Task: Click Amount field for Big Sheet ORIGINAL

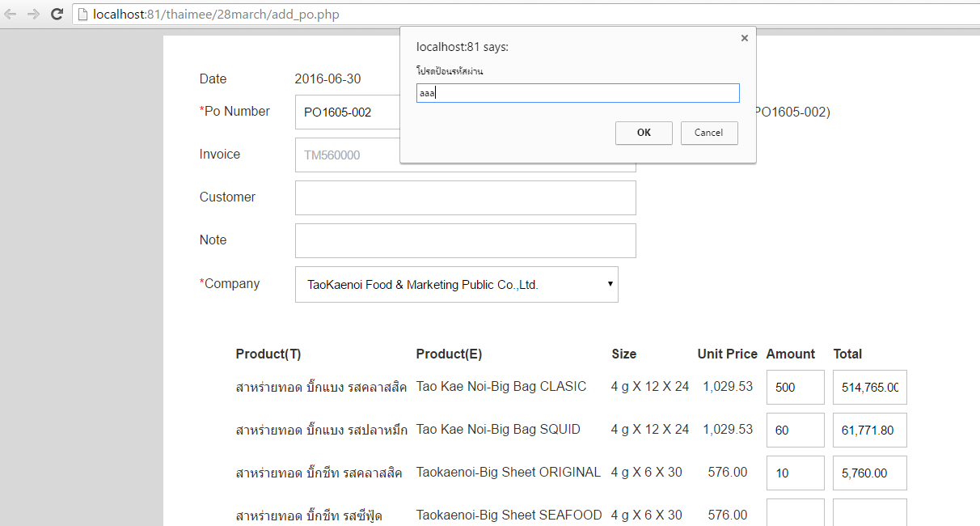Action: pyautogui.click(x=795, y=473)
